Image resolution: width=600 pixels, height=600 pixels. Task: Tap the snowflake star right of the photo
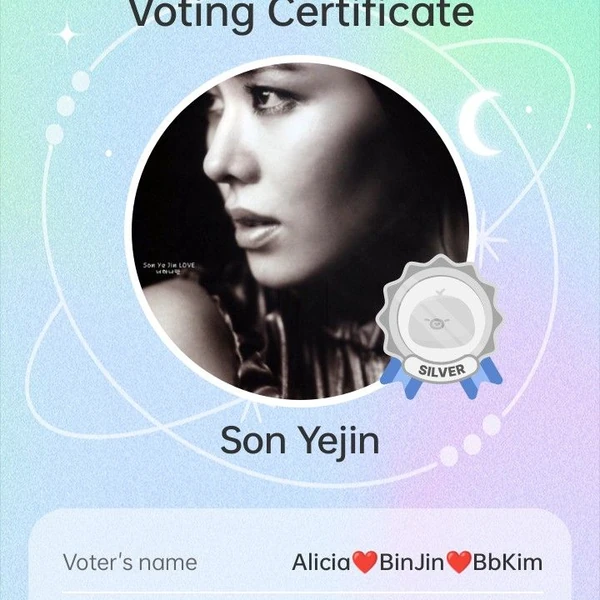click(x=487, y=240)
